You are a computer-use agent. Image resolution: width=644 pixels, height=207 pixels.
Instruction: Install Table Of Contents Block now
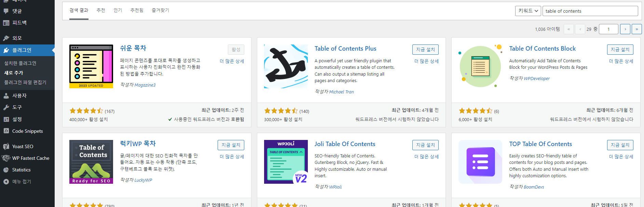[x=620, y=50]
